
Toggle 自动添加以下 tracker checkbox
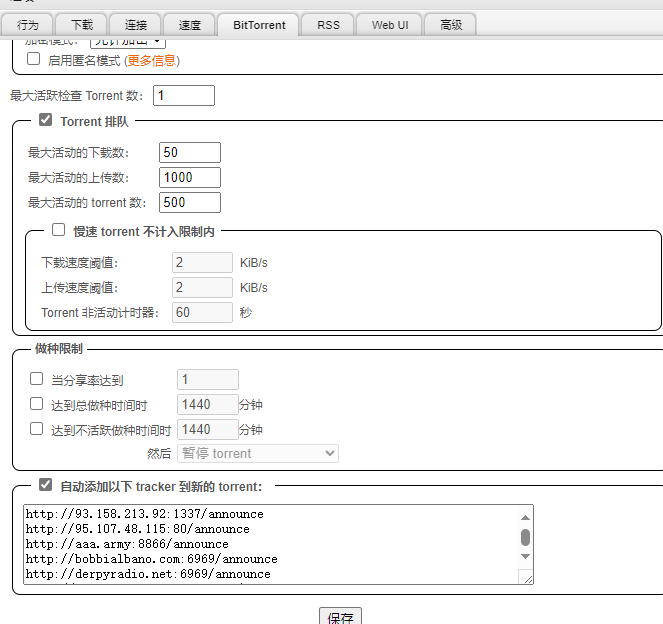point(45,485)
